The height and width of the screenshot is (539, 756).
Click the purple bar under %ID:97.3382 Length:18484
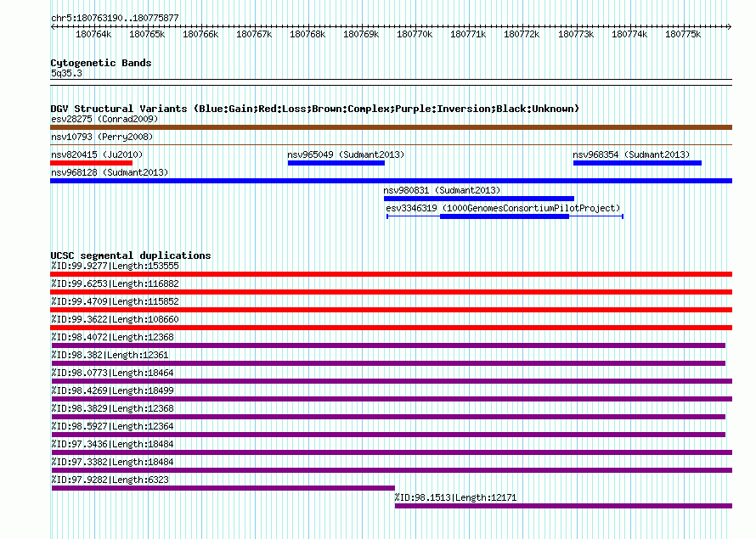(392, 470)
